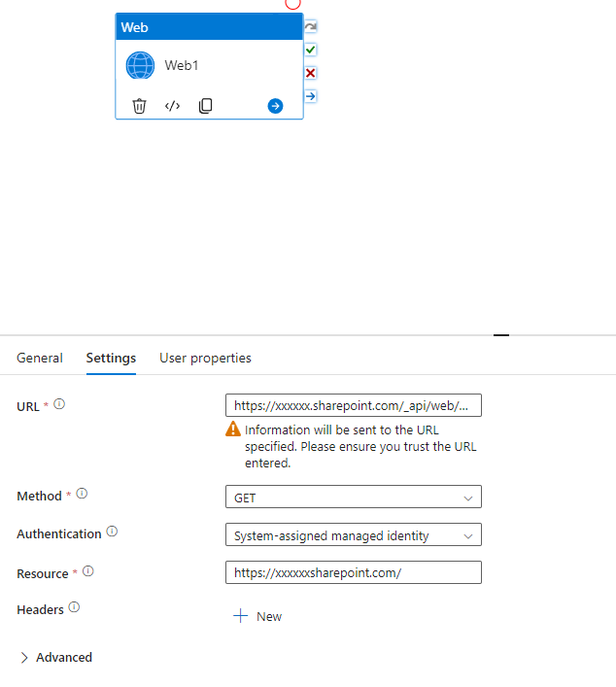
Task: Delete the Web1 activity using trash icon
Action: coord(139,106)
